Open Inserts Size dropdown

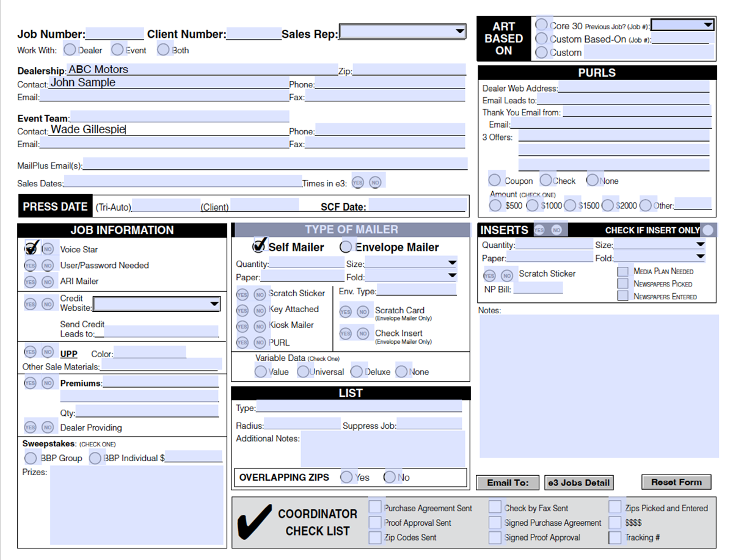click(660, 244)
